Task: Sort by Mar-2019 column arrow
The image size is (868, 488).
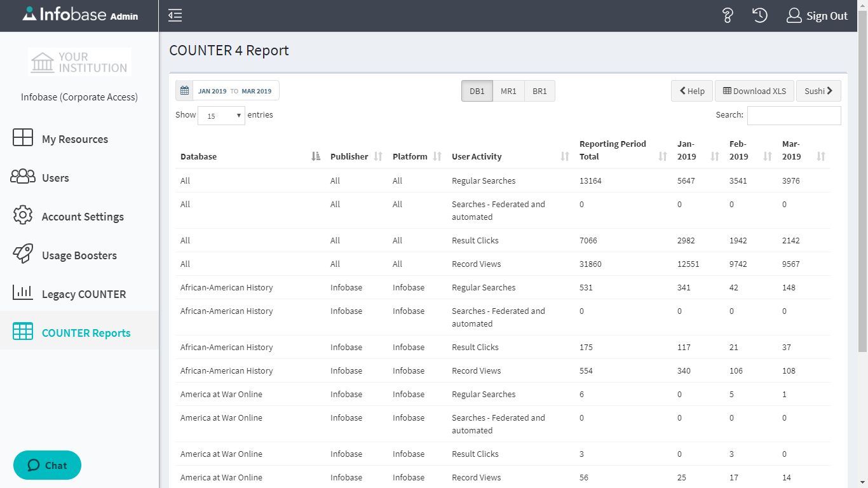Action: tap(821, 156)
